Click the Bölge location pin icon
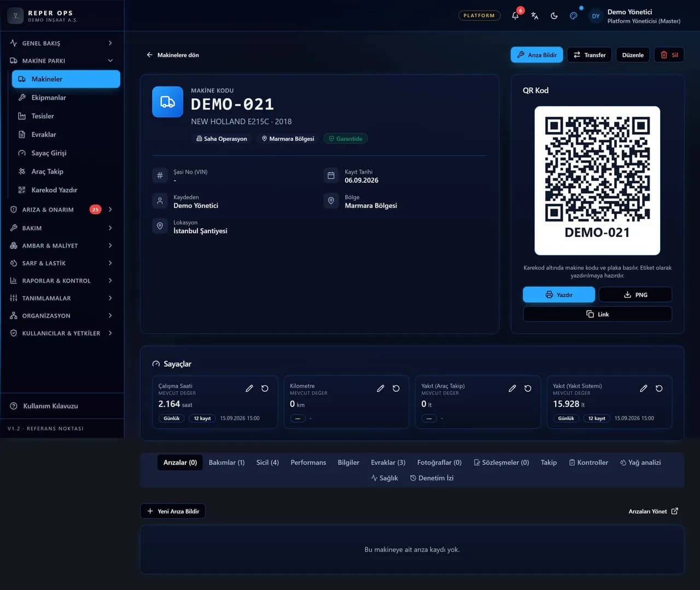Viewport: 700px width, 590px height. tap(331, 200)
